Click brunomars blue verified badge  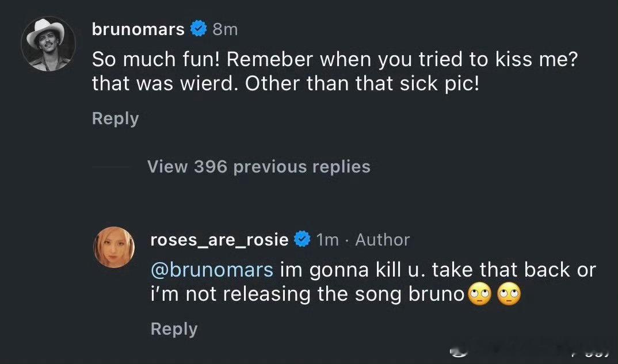[x=199, y=29]
